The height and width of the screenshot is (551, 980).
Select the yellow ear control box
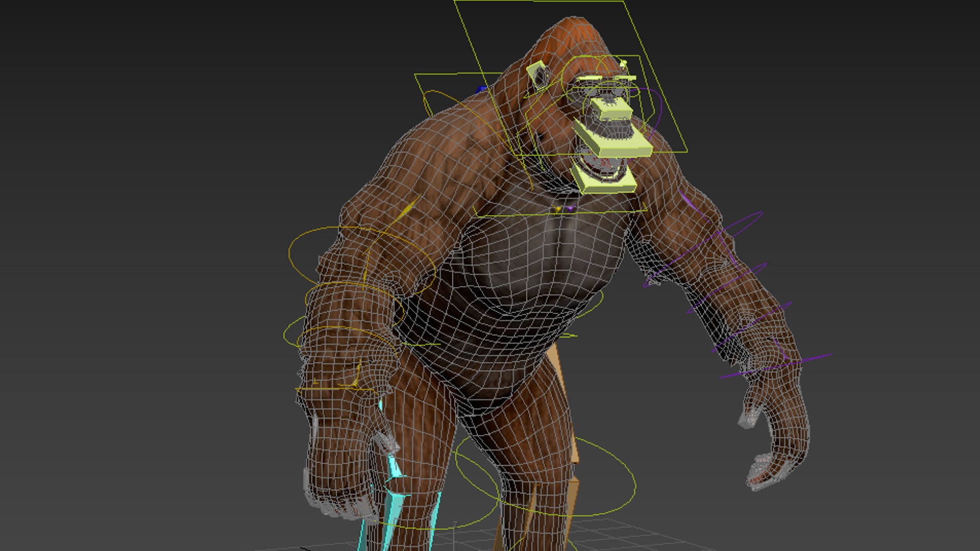coord(536,75)
